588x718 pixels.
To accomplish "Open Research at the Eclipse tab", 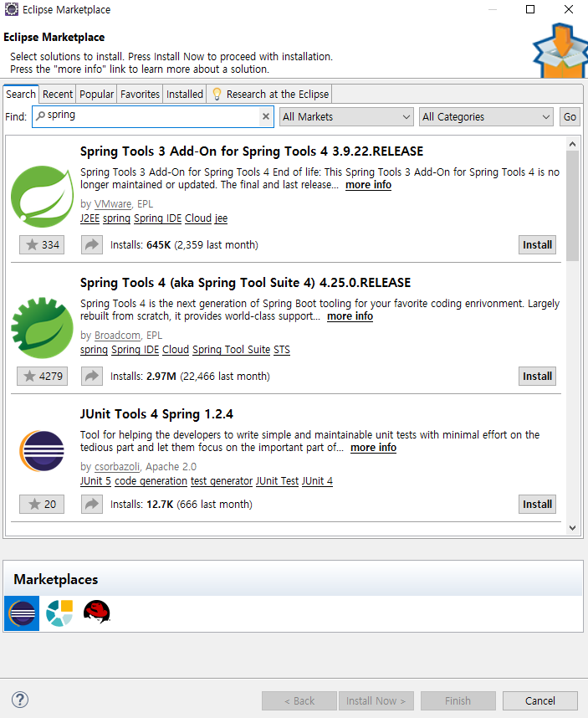I will coord(269,94).
